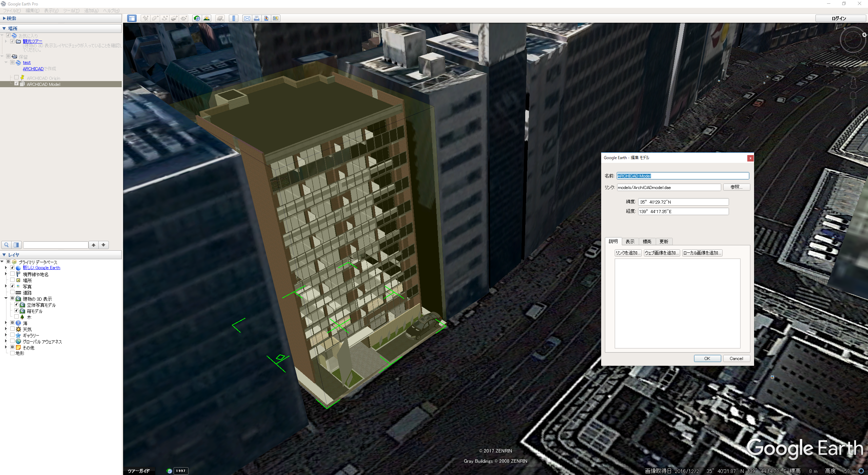
Task: Click the 1997 historical imagery indicator
Action: click(181, 471)
